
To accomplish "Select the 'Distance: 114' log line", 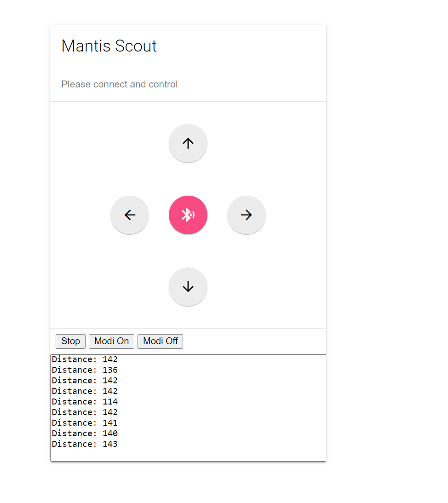I will [x=85, y=402].
